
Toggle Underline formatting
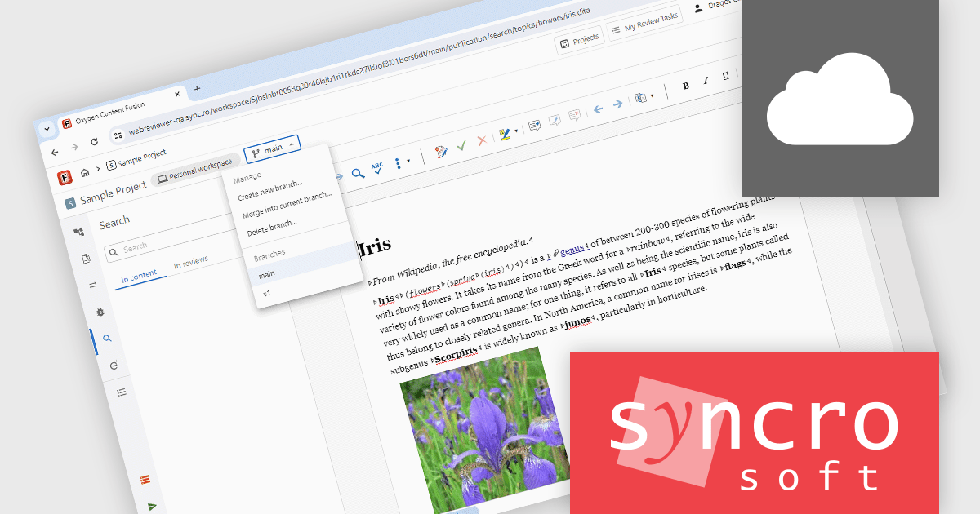[x=725, y=76]
